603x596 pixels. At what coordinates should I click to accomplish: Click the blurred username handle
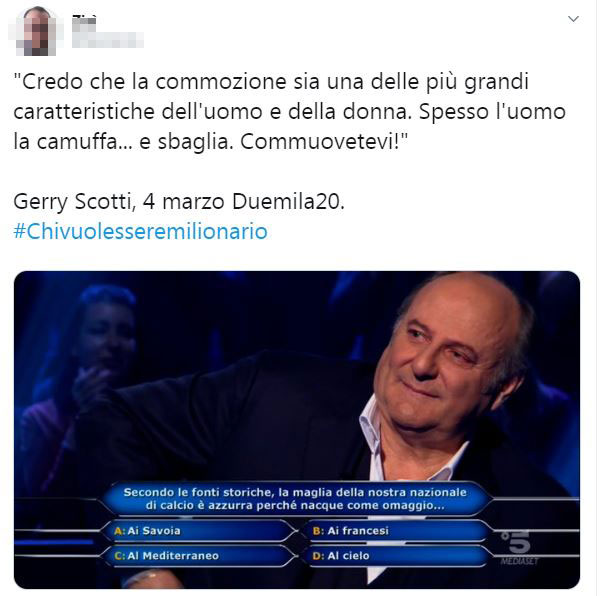tap(108, 40)
